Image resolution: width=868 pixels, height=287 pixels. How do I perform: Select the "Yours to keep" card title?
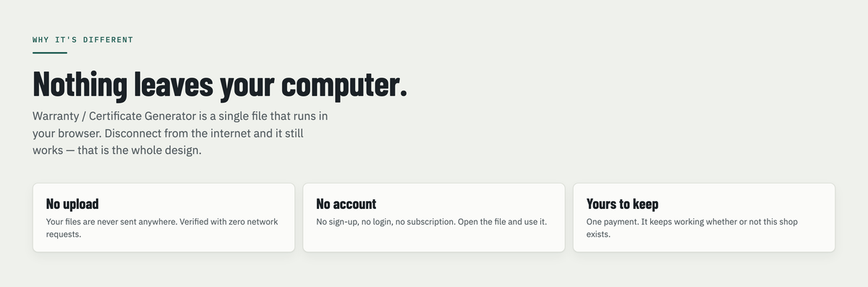pyautogui.click(x=623, y=204)
